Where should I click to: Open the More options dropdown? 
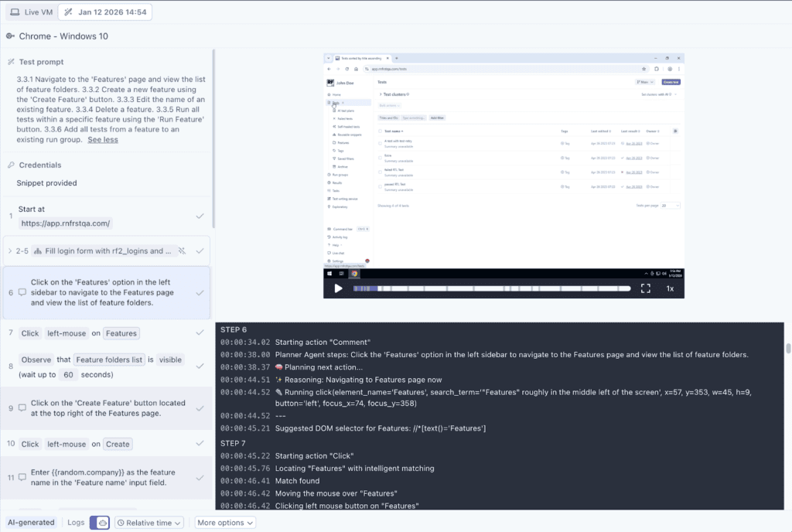tap(225, 523)
